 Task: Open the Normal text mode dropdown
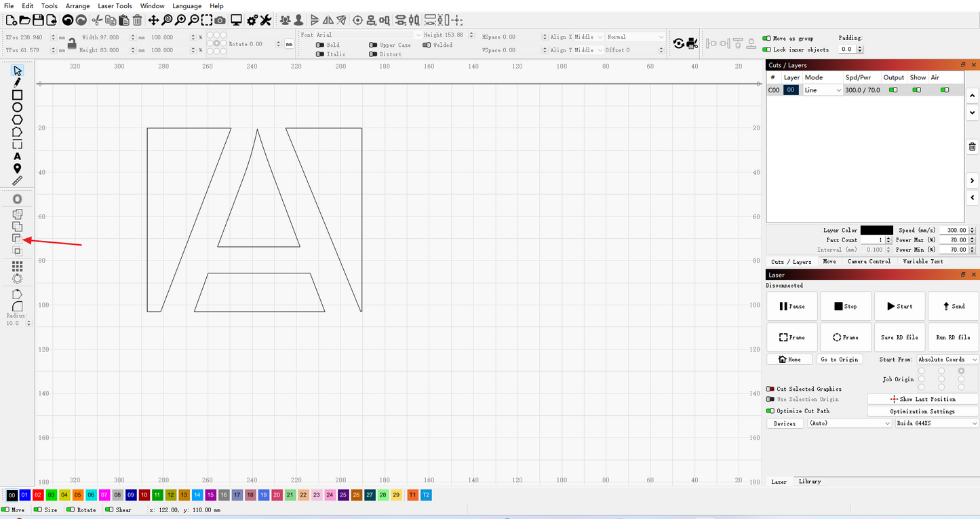tap(635, 37)
